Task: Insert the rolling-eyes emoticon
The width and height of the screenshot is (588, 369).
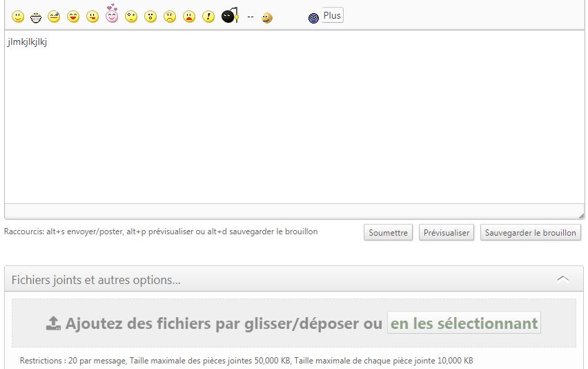Action: click(131, 17)
